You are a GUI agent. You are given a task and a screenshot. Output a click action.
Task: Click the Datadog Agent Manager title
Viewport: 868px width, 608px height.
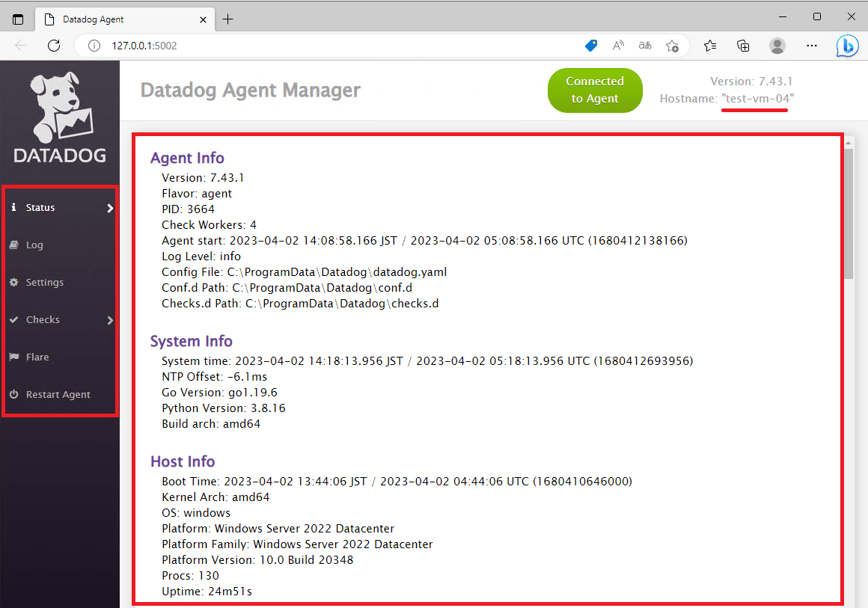click(x=250, y=90)
